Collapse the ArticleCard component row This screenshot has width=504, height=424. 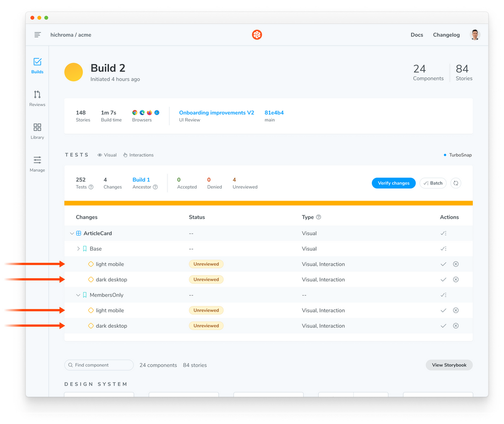click(x=72, y=233)
